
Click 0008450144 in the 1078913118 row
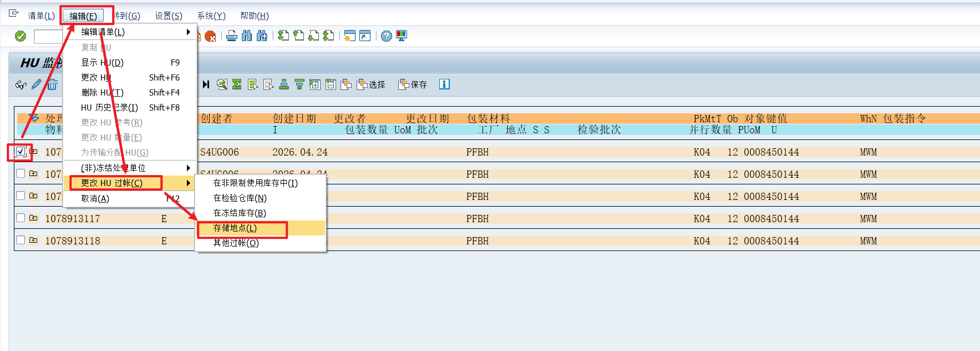click(771, 241)
